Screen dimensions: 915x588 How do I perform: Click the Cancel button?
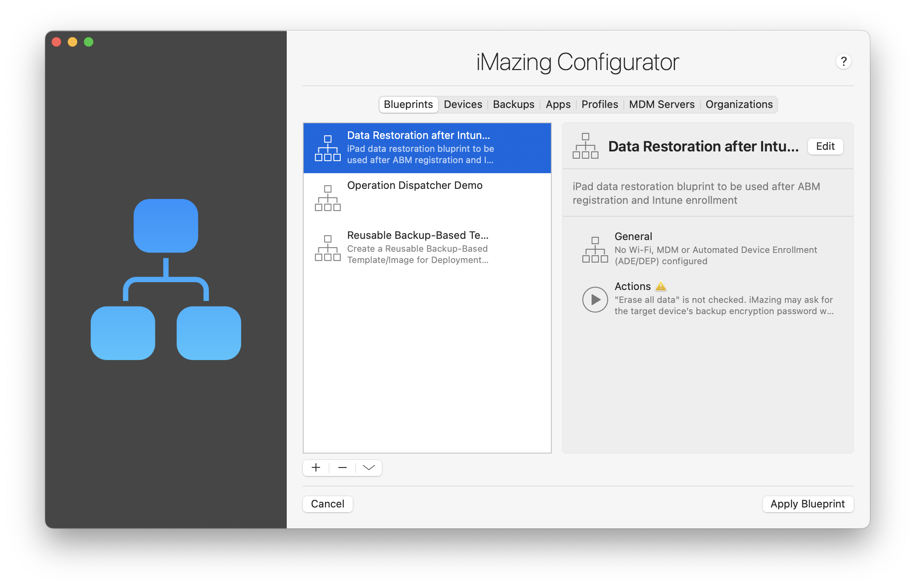pyautogui.click(x=327, y=504)
